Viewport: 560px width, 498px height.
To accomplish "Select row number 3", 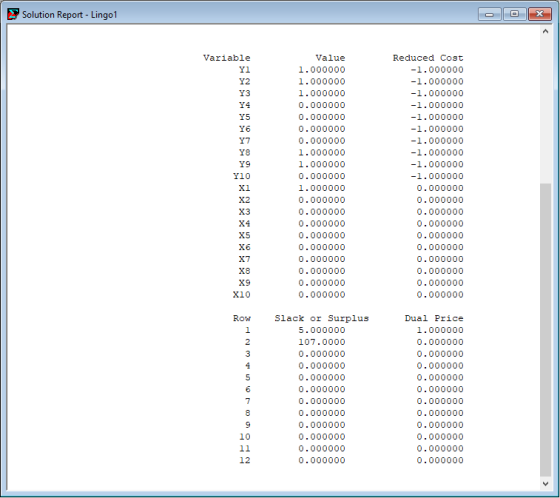I will point(248,354).
